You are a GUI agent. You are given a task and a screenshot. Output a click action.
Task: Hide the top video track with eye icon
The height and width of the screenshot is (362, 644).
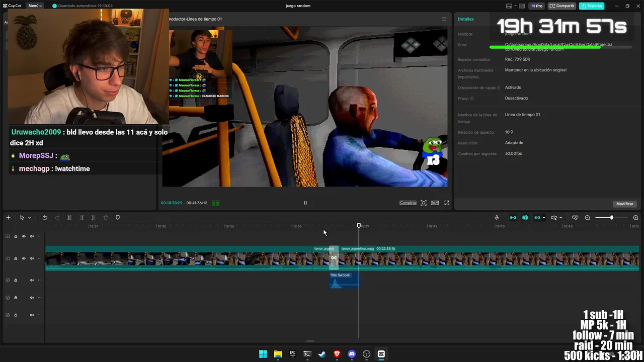(x=24, y=236)
